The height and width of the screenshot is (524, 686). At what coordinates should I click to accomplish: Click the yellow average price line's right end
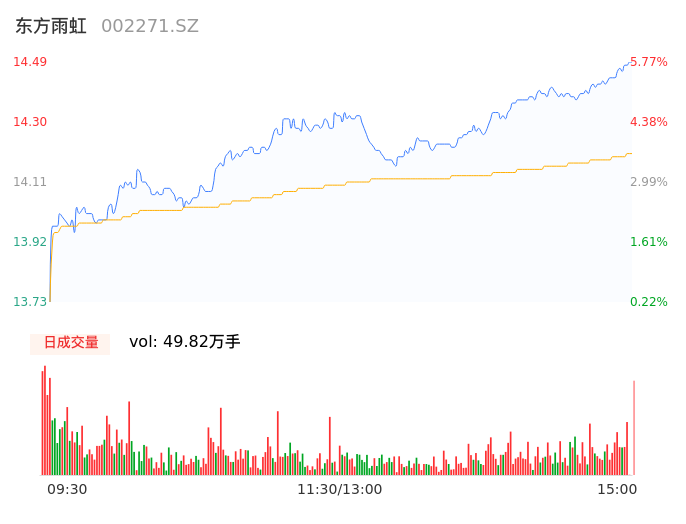pyautogui.click(x=630, y=154)
